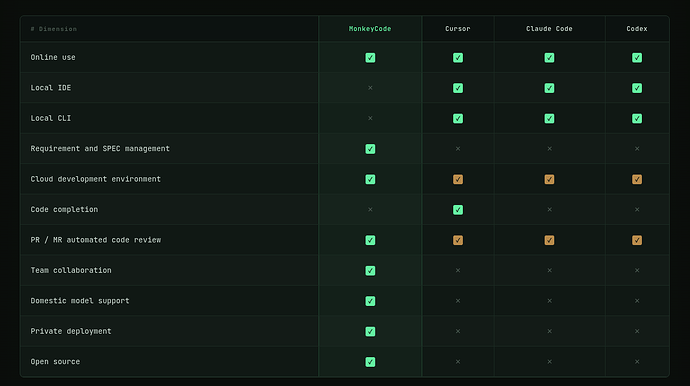This screenshot has height=386, width=690.
Task: Click Codex's check for Local IDE
Action: click(x=637, y=88)
